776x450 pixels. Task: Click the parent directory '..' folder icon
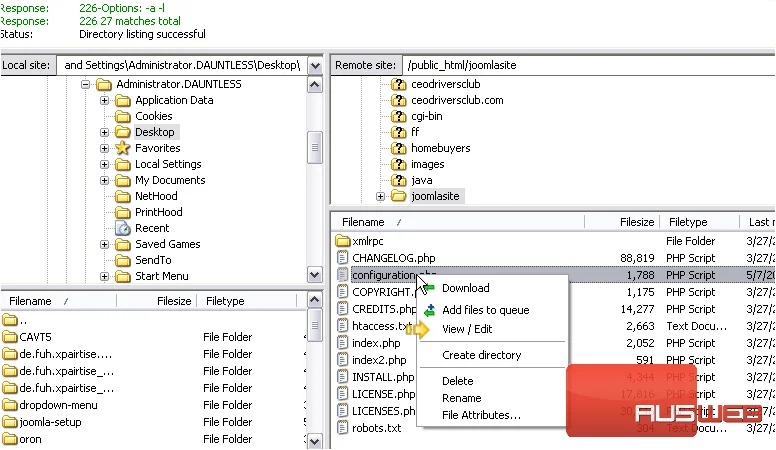click(9, 320)
